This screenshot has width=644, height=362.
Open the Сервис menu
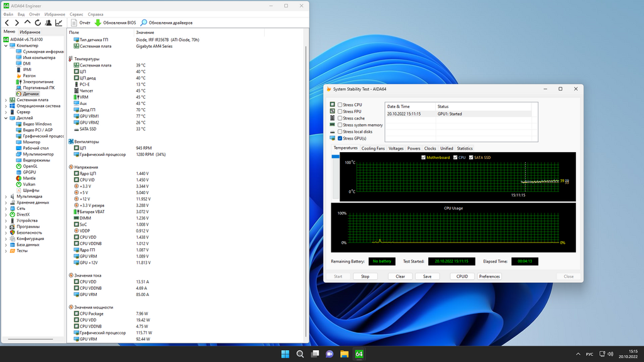coord(76,14)
